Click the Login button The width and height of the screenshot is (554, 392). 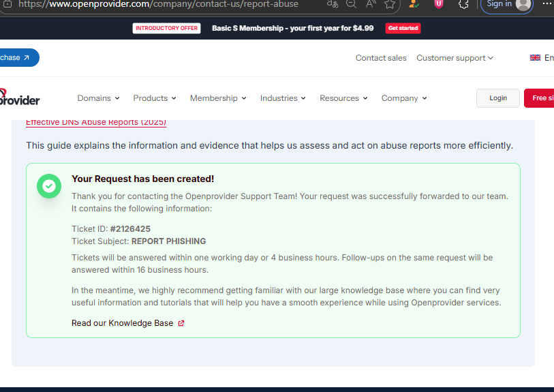(x=498, y=98)
